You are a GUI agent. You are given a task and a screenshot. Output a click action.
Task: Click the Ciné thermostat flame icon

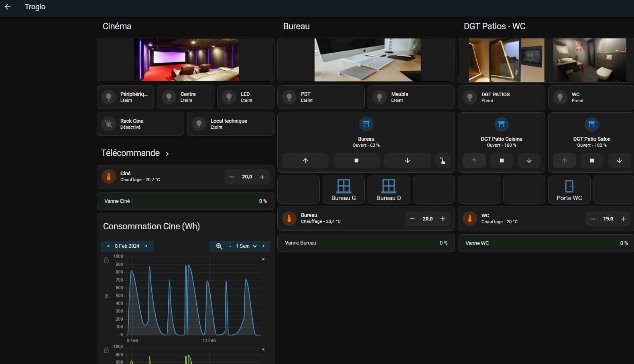109,176
